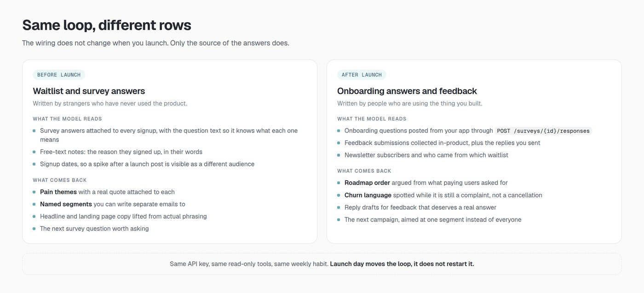This screenshot has height=293, width=644.
Task: Click the bullet beside 'Reply drafts for feedback'
Action: (x=339, y=208)
